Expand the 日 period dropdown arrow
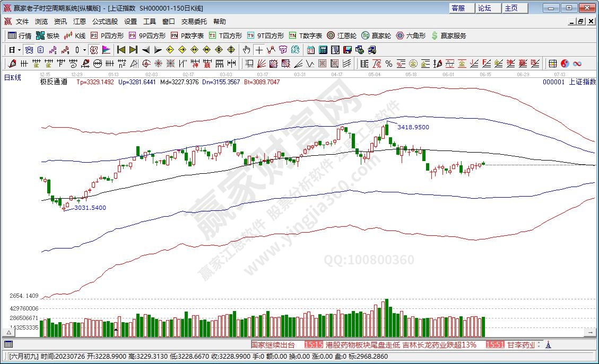 (x=19, y=50)
